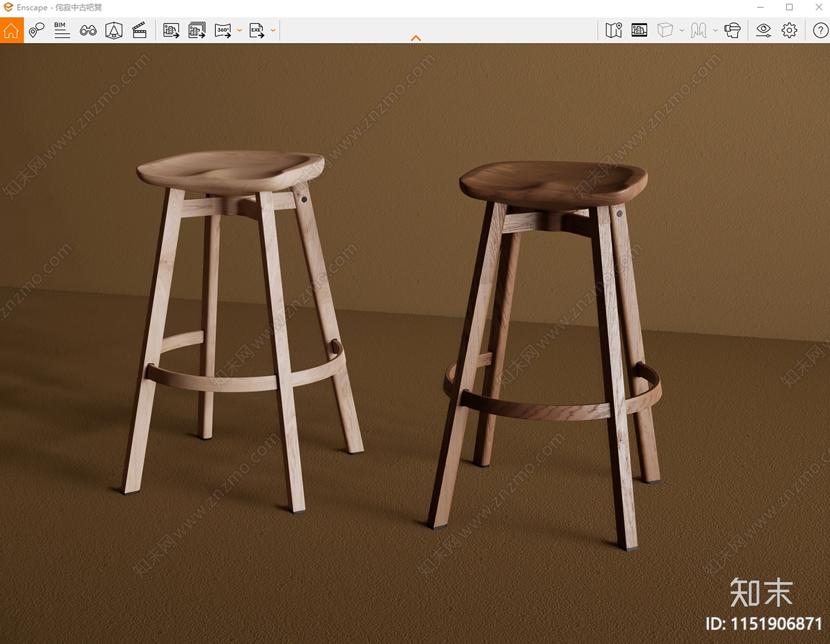Viewport: 830px width, 644px height.
Task: Open the asset library icon
Action: [639, 30]
